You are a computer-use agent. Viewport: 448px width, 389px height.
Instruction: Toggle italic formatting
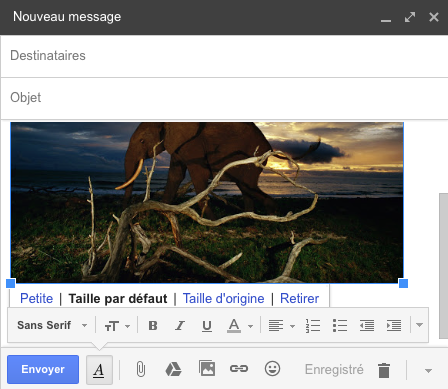[x=180, y=326]
